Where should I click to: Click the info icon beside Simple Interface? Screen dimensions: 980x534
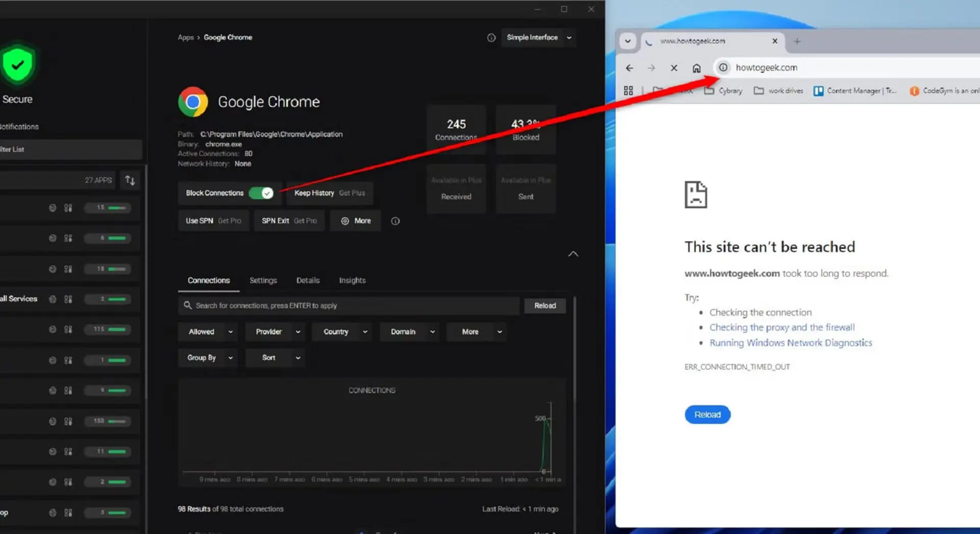click(491, 37)
